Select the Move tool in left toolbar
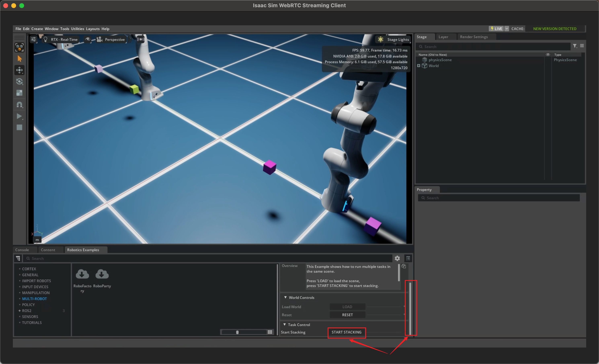This screenshot has height=364, width=599. (19, 70)
